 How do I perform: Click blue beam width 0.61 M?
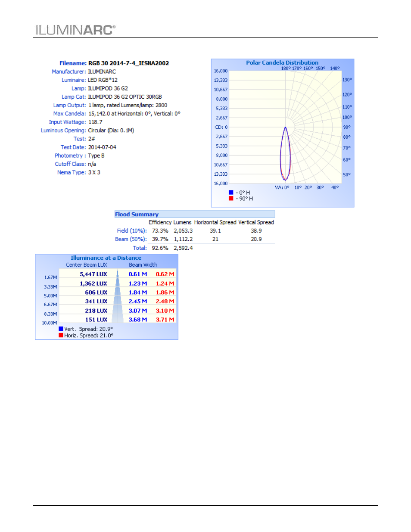[x=138, y=274]
